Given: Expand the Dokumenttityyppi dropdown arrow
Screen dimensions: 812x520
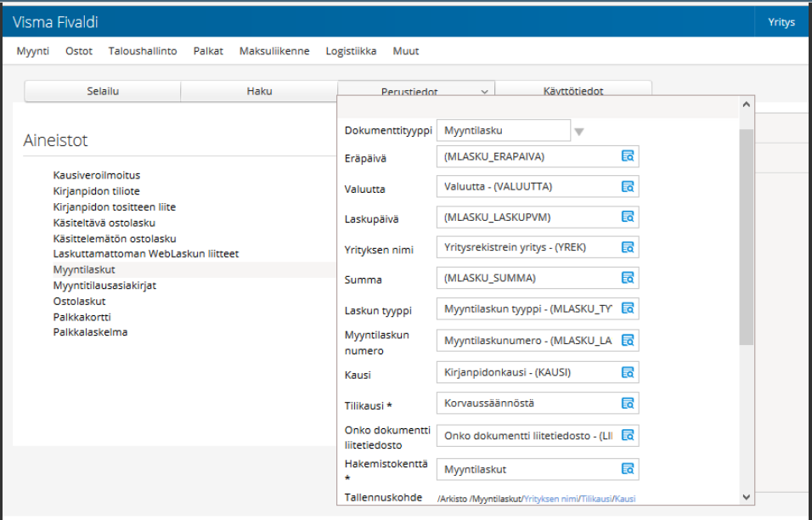Looking at the screenshot, I should coord(579,132).
